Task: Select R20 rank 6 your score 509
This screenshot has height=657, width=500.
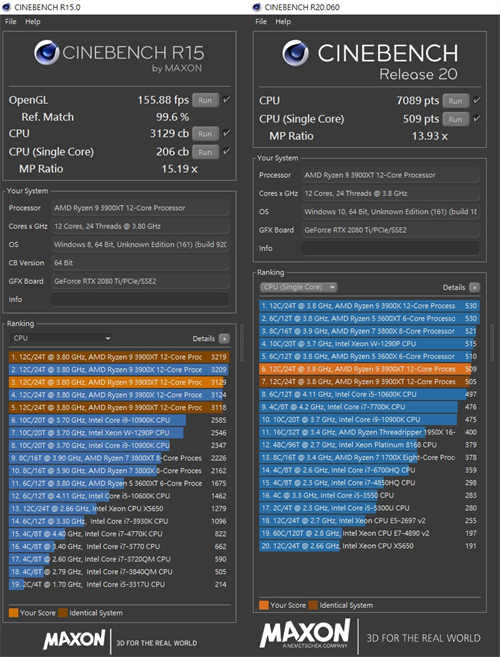Action: tap(369, 369)
